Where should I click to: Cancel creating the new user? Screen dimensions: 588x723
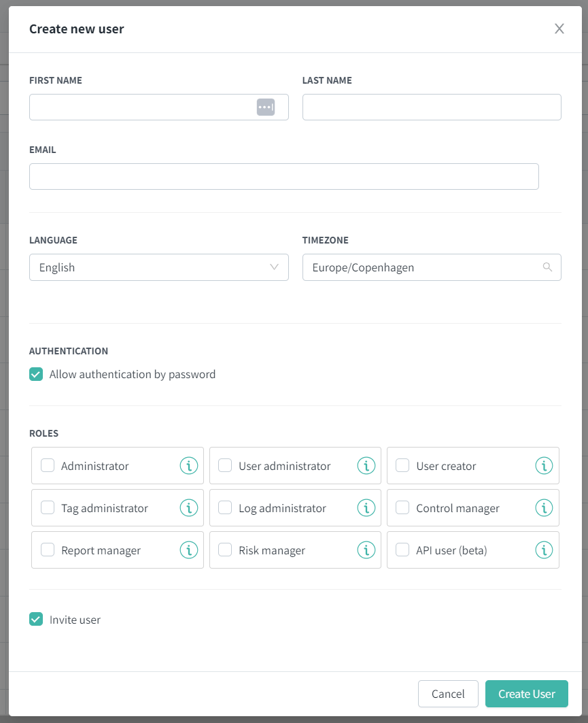pyautogui.click(x=448, y=694)
